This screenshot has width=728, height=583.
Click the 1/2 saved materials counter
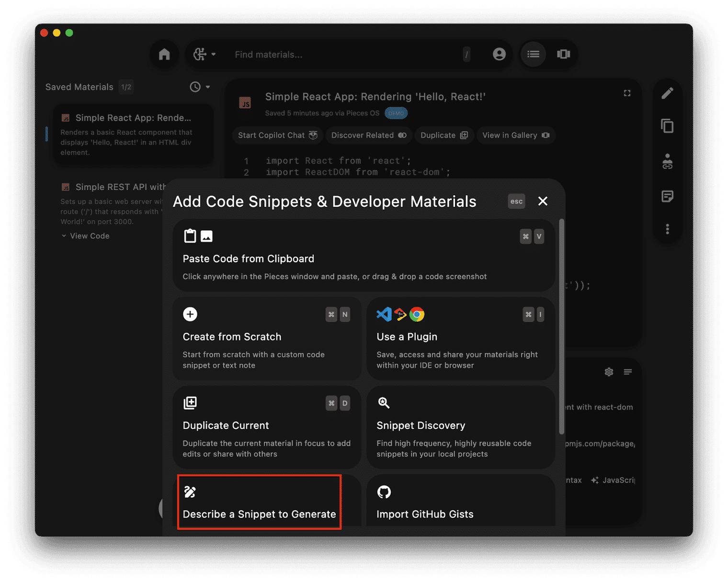pos(126,87)
